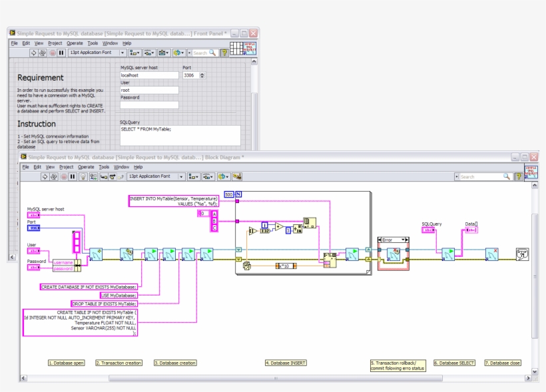The image size is (546, 392).
Task: Click Abort Execution in Front Panel toolbar
Action: point(52,53)
